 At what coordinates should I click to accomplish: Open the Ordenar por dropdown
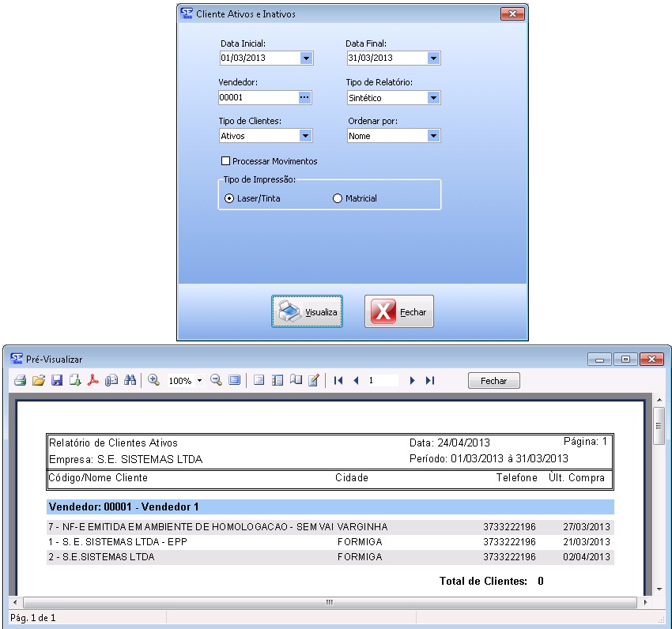click(432, 136)
